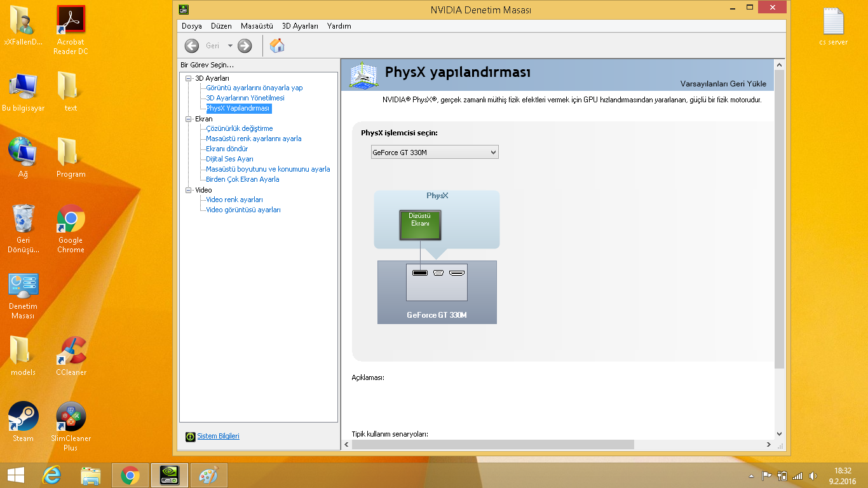
Task: Open xXFallenD... user folder on desktop
Action: 23,26
